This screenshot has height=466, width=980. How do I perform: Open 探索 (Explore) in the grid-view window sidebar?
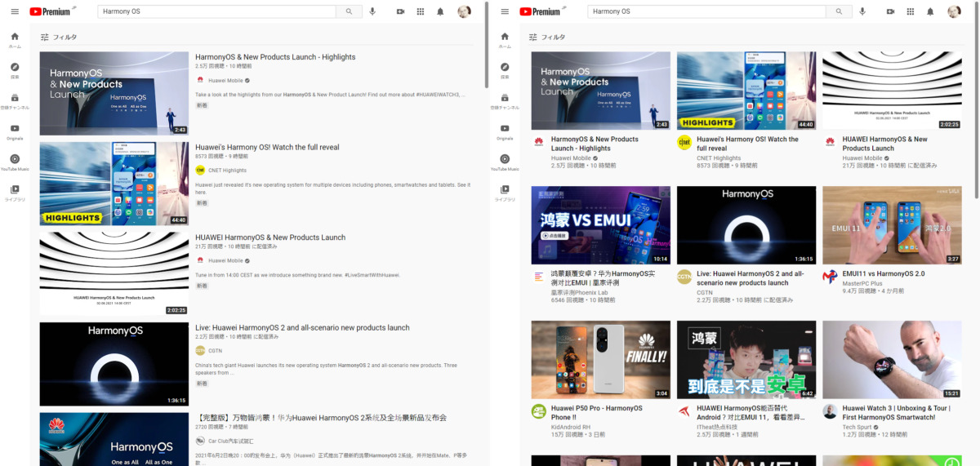(x=505, y=71)
